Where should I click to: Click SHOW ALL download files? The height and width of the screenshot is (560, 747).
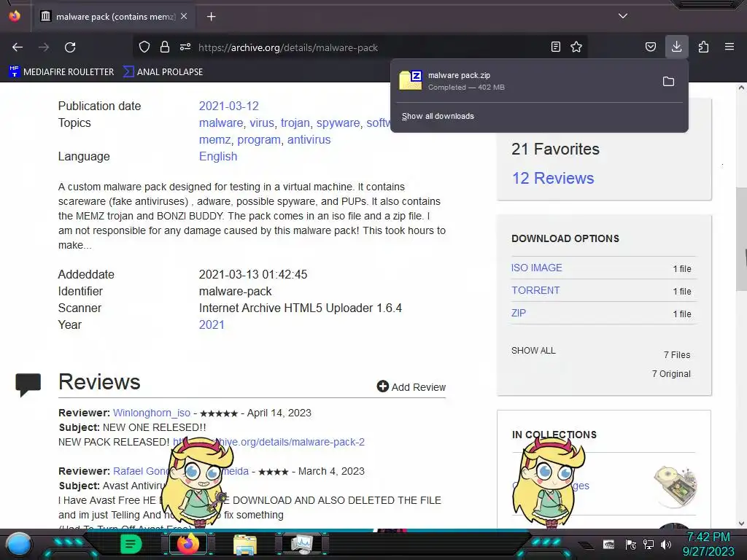coord(533,351)
